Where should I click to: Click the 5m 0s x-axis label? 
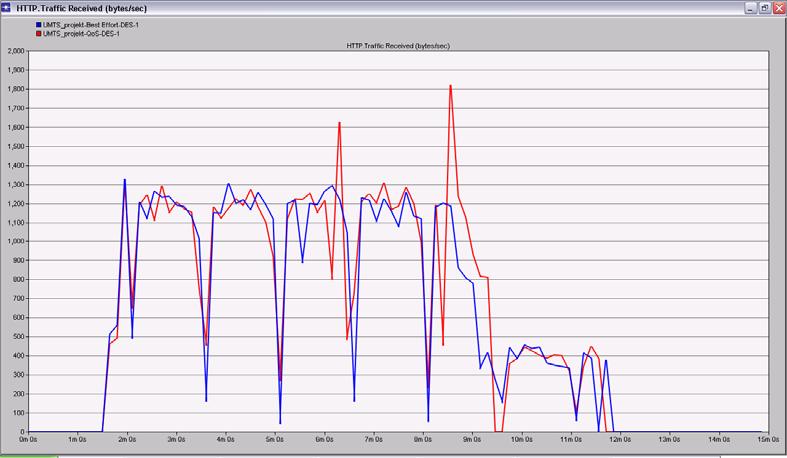click(275, 439)
